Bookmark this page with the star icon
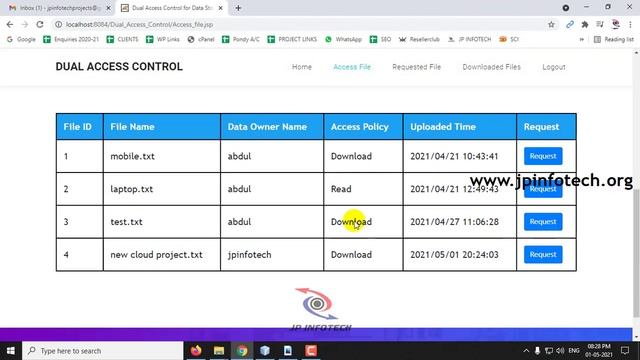 tap(551, 24)
